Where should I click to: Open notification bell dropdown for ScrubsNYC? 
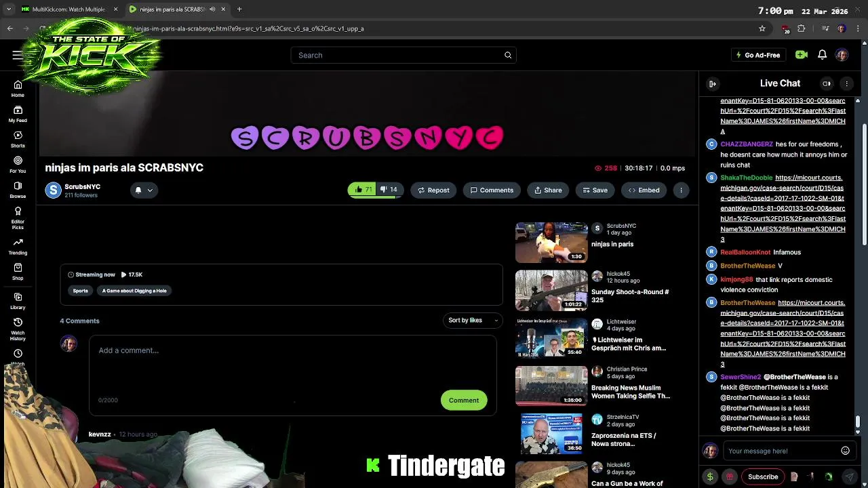click(144, 190)
